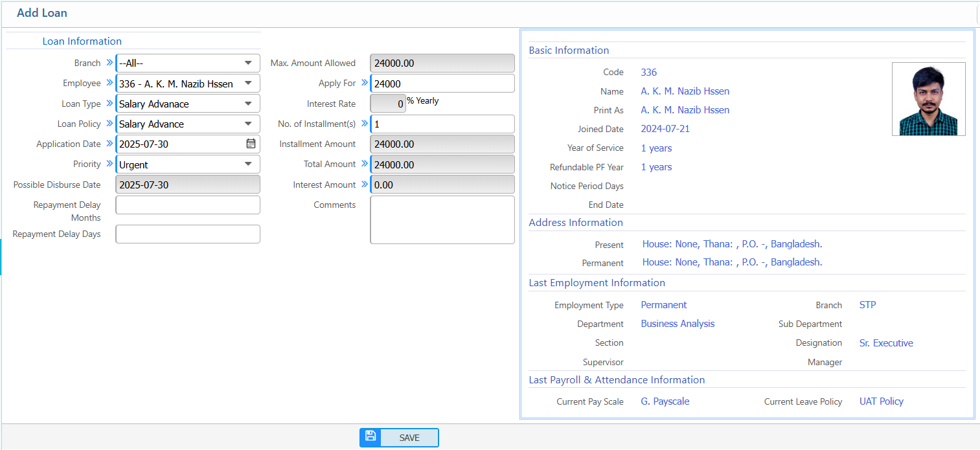Open the calendar icon for Application Date

[x=251, y=144]
